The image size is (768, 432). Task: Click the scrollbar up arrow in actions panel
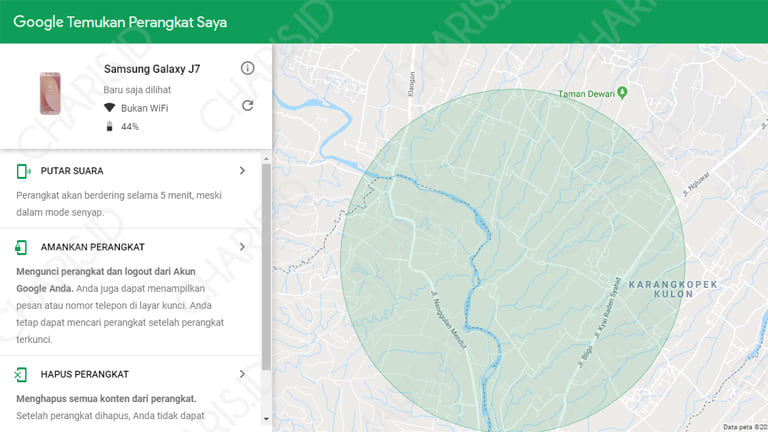[x=266, y=159]
